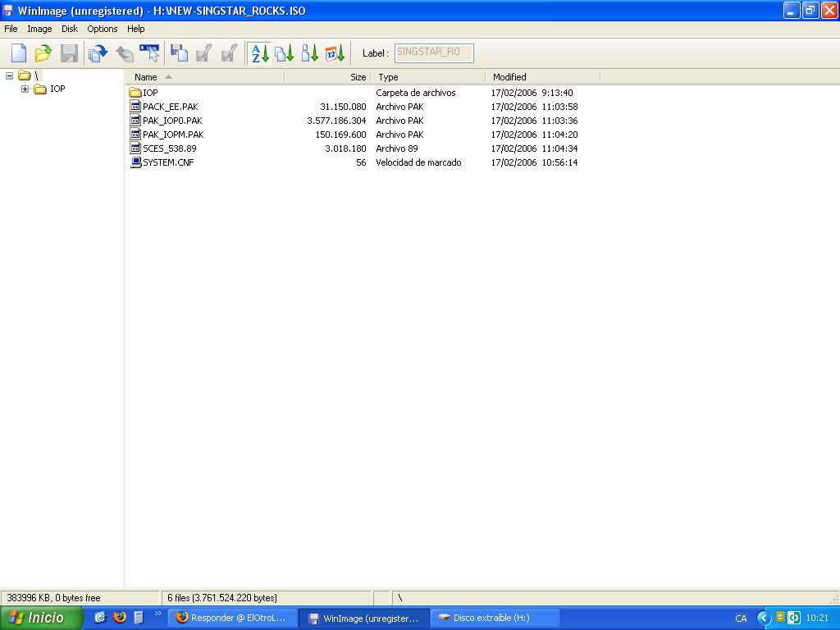Click calculator icon in quick launch

pyautogui.click(x=139, y=618)
